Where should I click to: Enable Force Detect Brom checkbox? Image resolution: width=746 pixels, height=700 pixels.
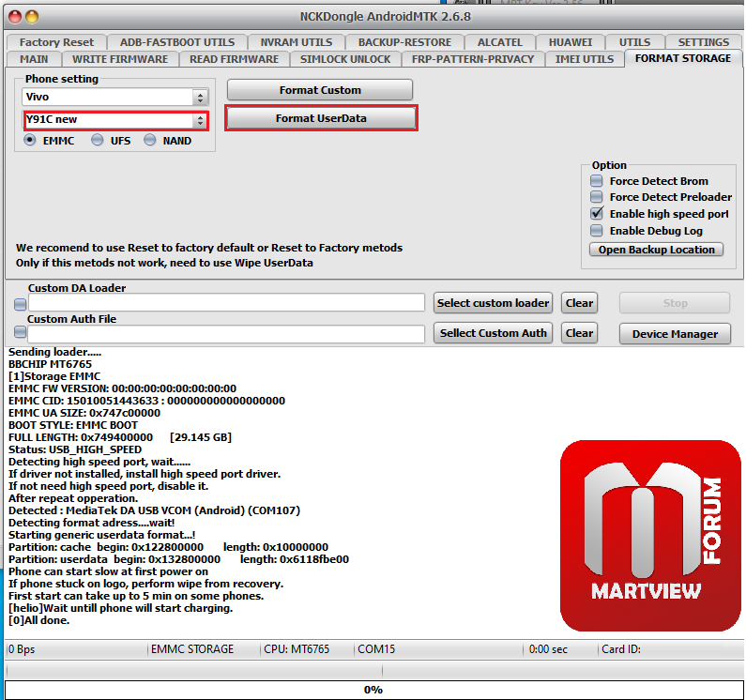pyautogui.click(x=596, y=181)
